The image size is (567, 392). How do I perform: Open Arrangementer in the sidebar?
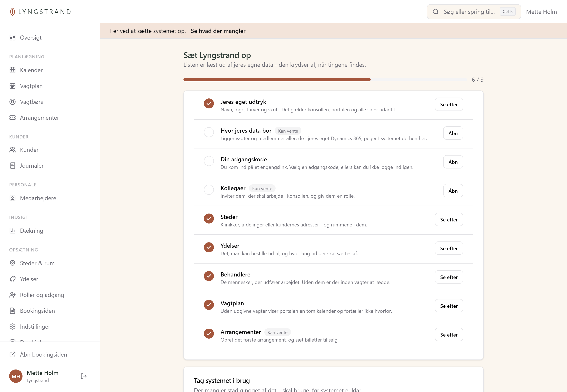pos(50,118)
